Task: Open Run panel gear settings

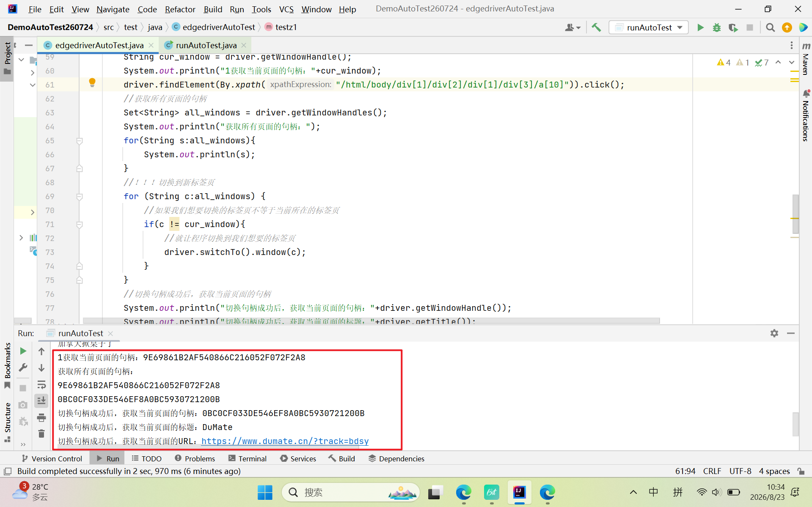Action: 774,333
